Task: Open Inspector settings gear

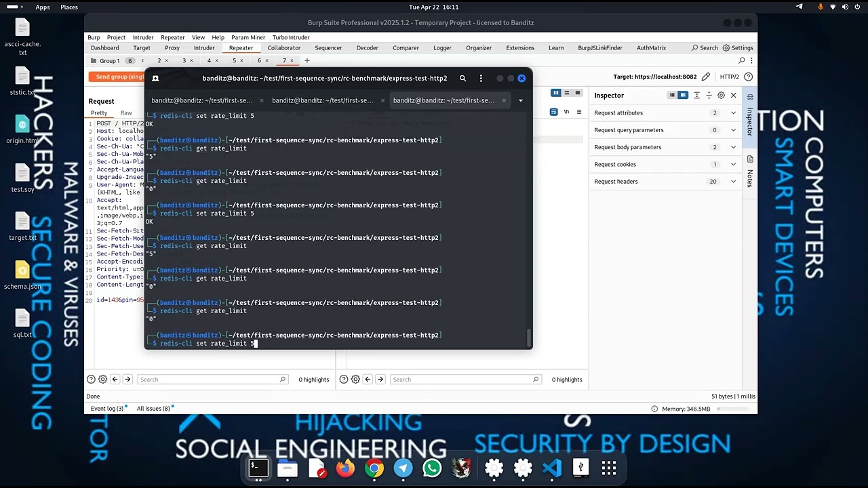Action: (x=721, y=96)
